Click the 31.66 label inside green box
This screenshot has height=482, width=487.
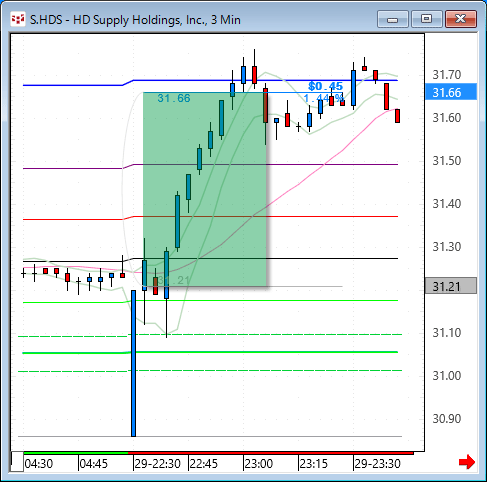click(x=174, y=98)
